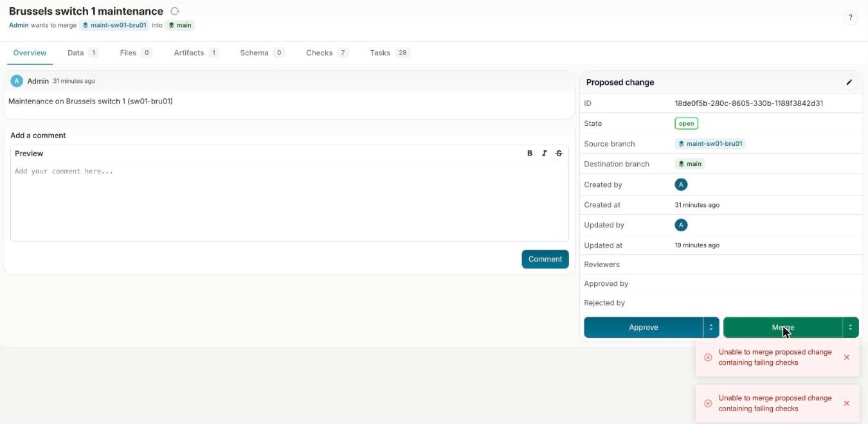868x424 pixels.
Task: Open the Schema tab
Action: pyautogui.click(x=262, y=53)
